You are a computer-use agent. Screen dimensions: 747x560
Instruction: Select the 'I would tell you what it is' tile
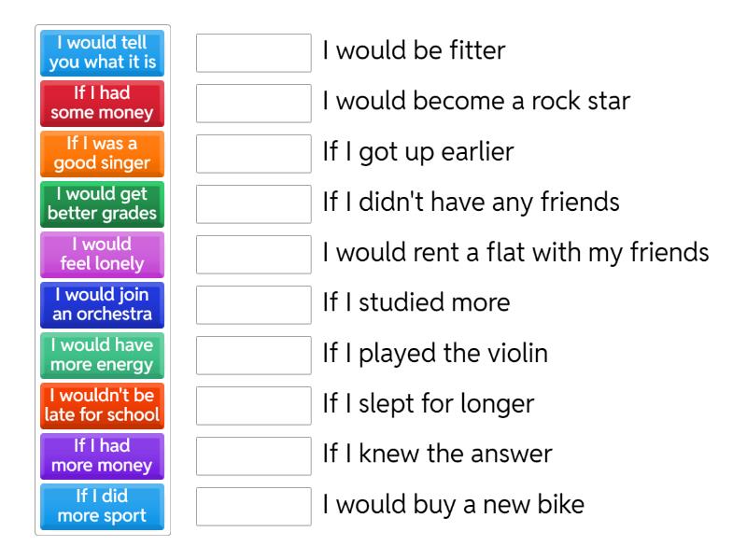tap(103, 53)
